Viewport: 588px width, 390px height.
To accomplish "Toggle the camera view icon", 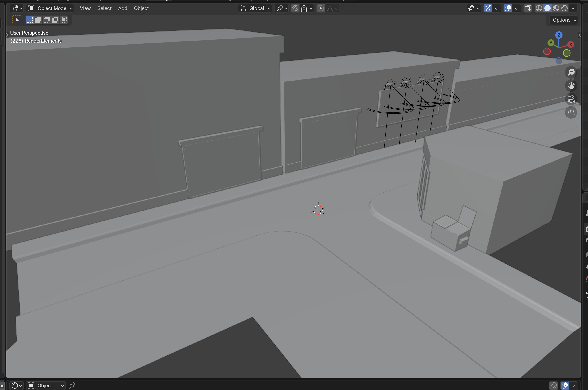I will coord(571,99).
